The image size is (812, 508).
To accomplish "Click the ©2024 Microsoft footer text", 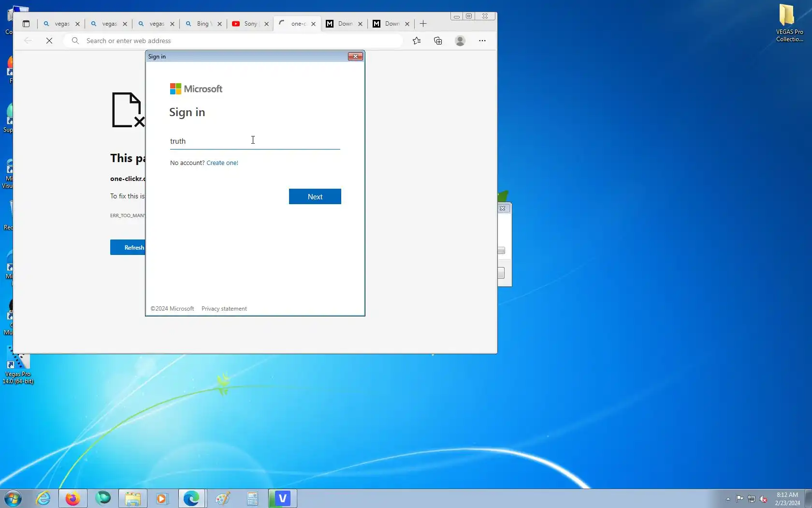I will [172, 309].
